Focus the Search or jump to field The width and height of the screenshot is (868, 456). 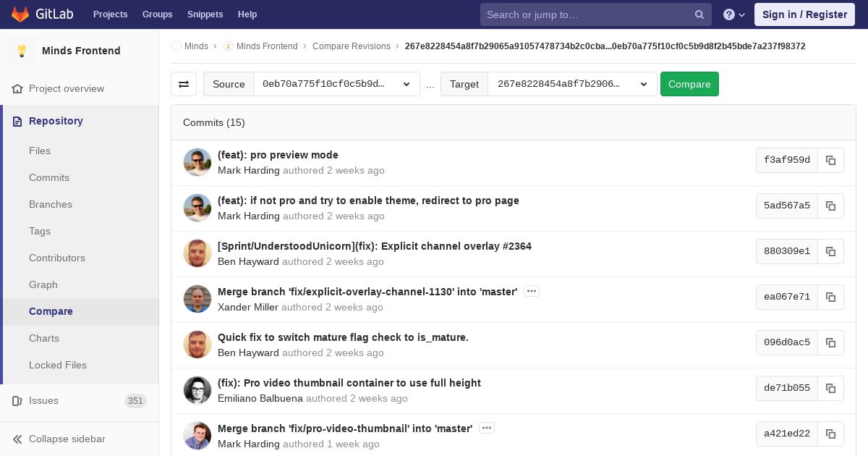point(588,14)
